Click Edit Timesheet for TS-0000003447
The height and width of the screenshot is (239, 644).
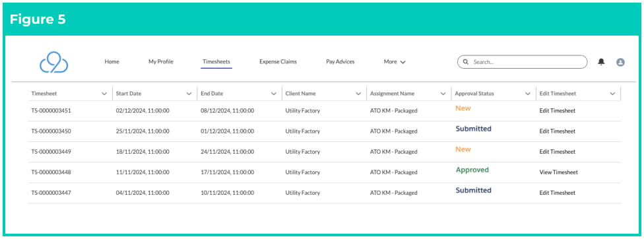558,193
